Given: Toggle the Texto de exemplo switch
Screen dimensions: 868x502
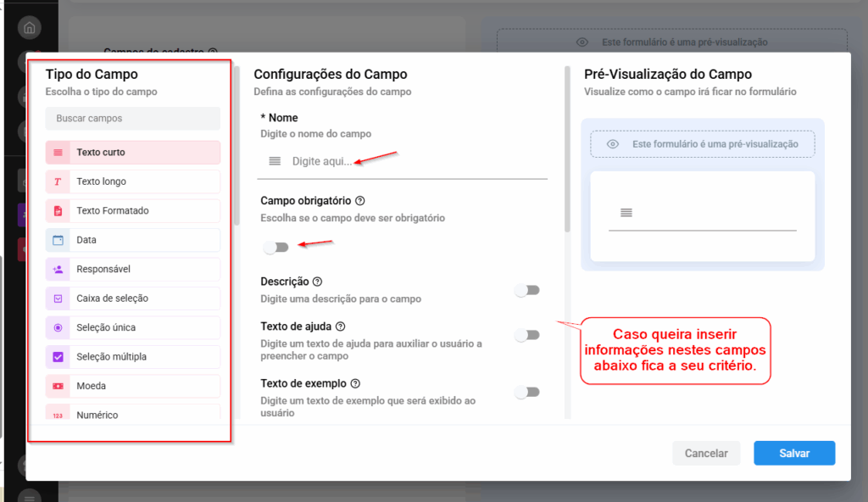Looking at the screenshot, I should [527, 392].
